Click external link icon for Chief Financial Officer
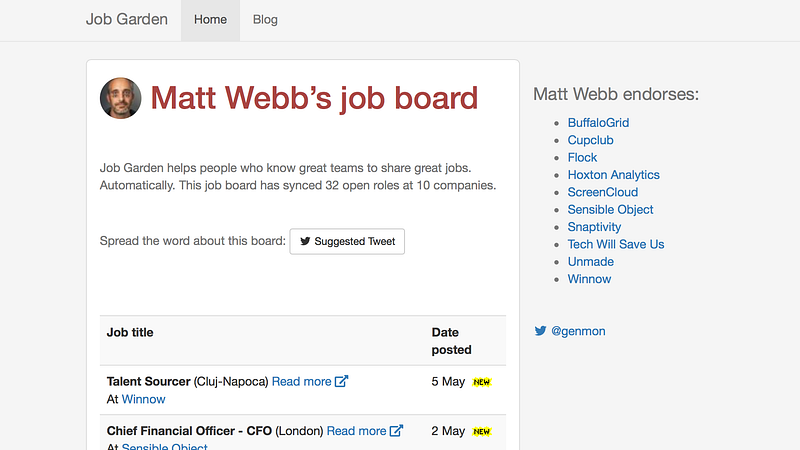The width and height of the screenshot is (800, 450). coord(397,431)
